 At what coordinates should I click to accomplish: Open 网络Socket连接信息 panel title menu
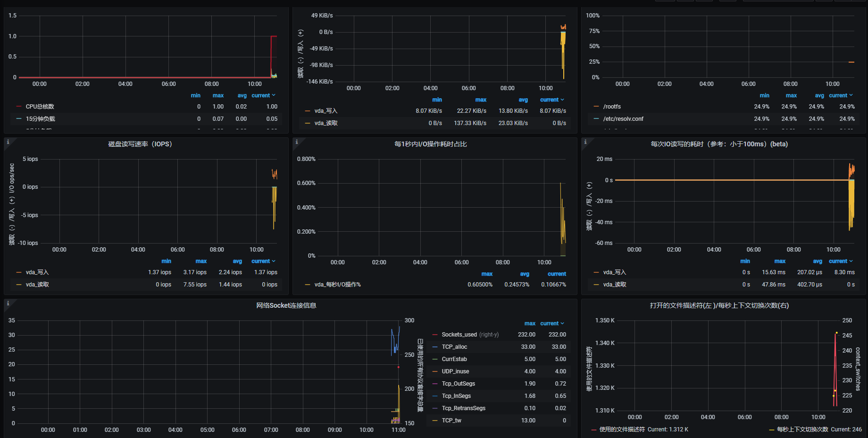[286, 305]
